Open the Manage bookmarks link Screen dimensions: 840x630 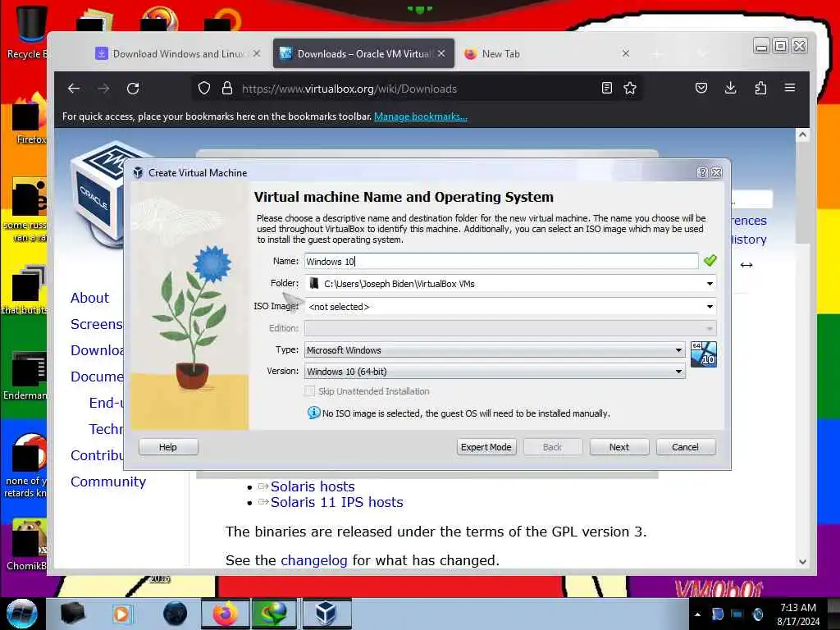421,116
